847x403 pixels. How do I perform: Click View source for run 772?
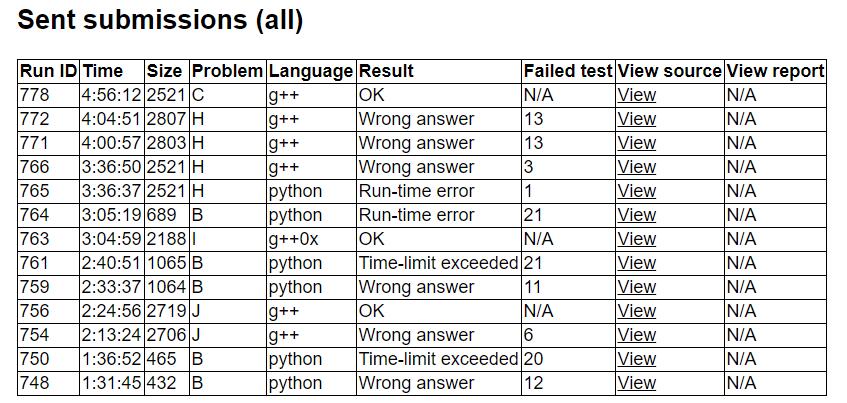(636, 119)
